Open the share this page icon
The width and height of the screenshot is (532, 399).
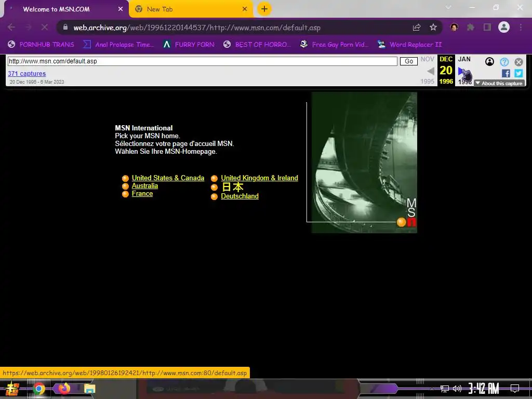click(x=417, y=28)
